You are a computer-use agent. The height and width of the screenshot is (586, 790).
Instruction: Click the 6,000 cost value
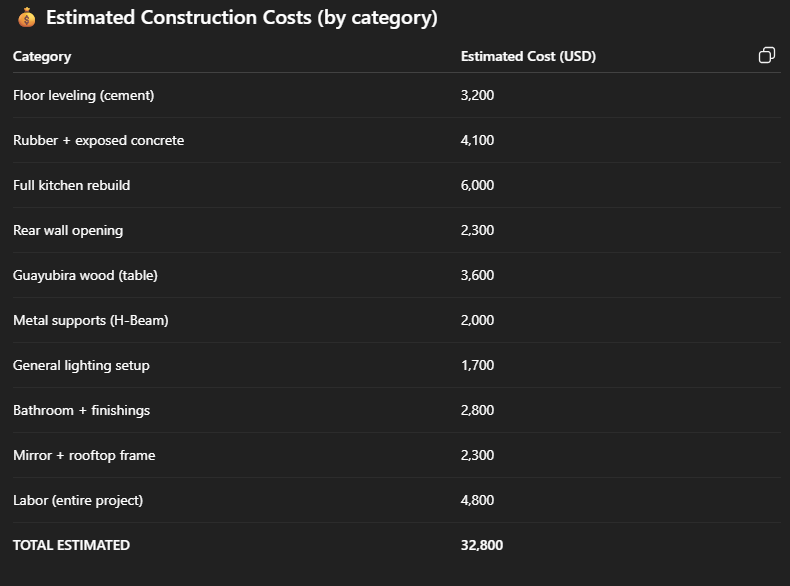coord(477,185)
